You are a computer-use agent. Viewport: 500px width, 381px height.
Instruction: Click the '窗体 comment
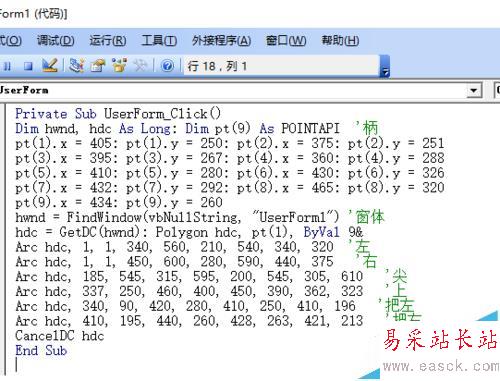tap(366, 217)
